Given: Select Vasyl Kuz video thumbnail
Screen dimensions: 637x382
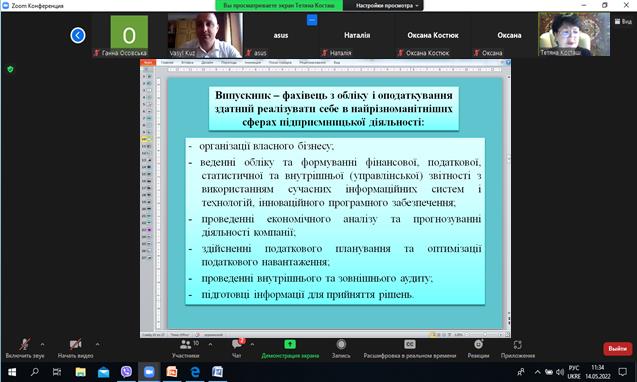Looking at the screenshot, I should point(205,35).
